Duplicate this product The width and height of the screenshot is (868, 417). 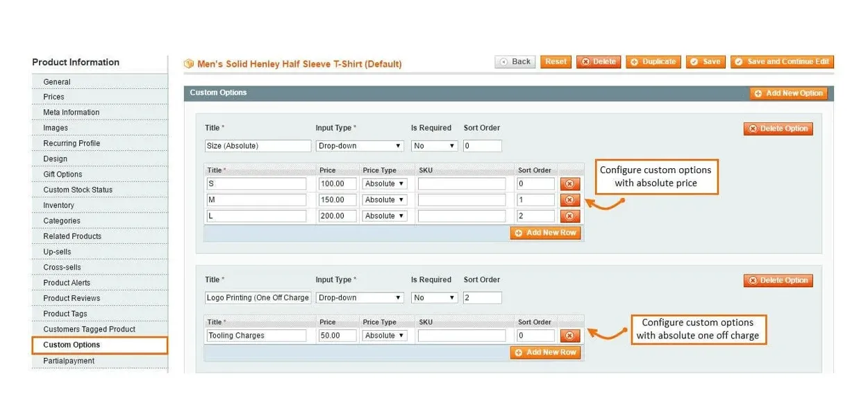pos(653,62)
